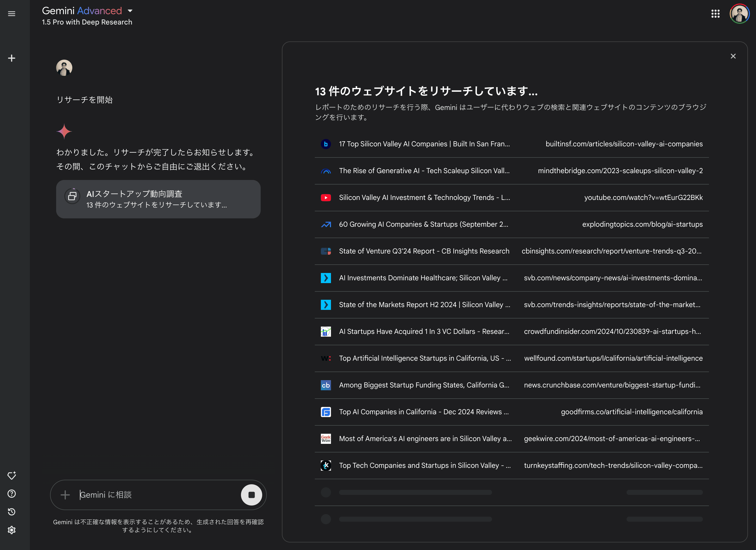This screenshot has width=756, height=550.
Task: Open Crunchbase biggest startup funding states article
Action: click(424, 385)
